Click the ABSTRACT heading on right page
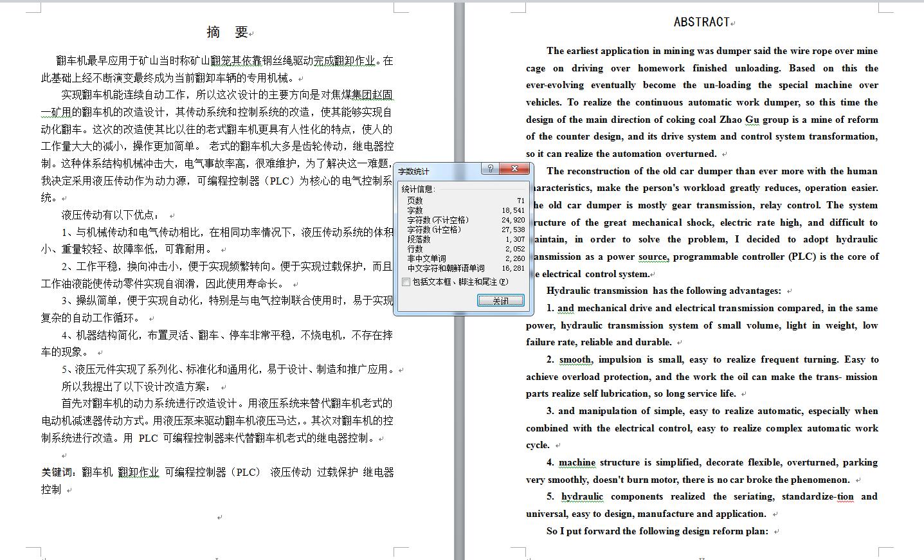This screenshot has height=560, width=924. 702,22
